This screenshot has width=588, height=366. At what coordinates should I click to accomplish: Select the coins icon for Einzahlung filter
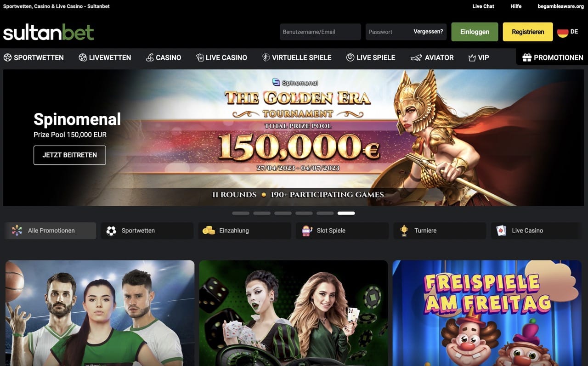click(209, 231)
